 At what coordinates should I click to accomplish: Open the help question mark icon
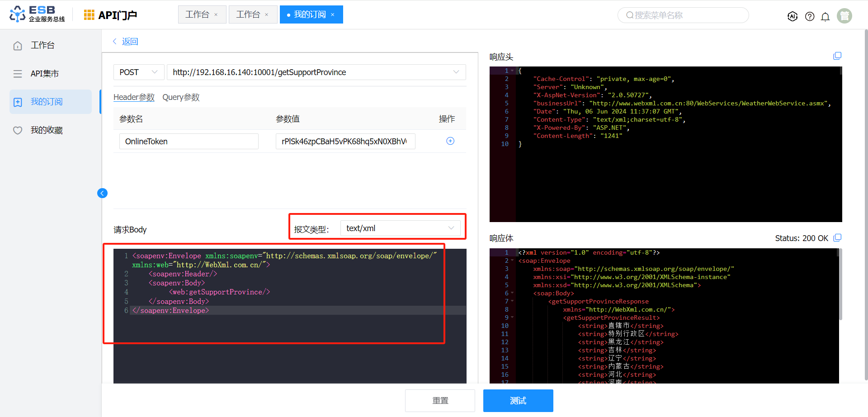[810, 16]
